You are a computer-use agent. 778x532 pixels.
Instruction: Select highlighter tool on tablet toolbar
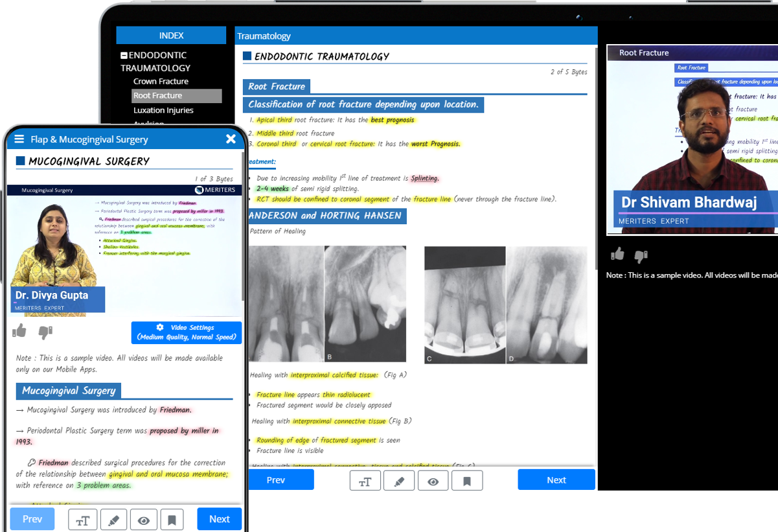pos(399,481)
